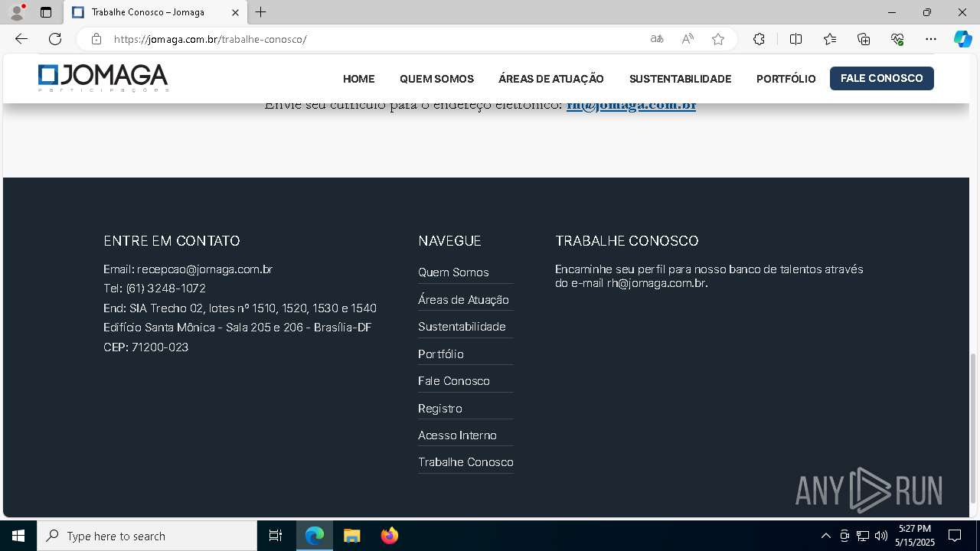Image resolution: width=980 pixels, height=551 pixels.
Task: Open the Collections icon
Action: pyautogui.click(x=864, y=39)
